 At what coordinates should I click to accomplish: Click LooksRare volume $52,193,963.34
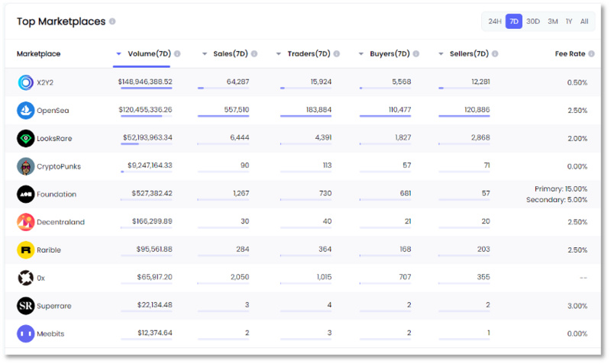147,138
